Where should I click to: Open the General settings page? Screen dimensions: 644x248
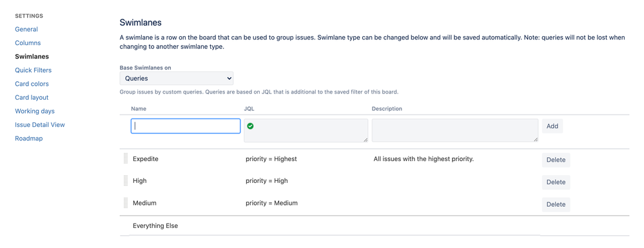(x=26, y=29)
